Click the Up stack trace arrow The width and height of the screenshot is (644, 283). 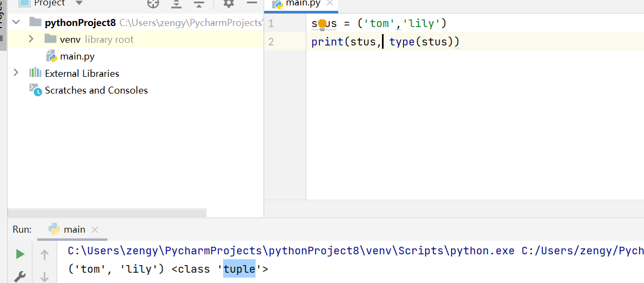pos(45,255)
